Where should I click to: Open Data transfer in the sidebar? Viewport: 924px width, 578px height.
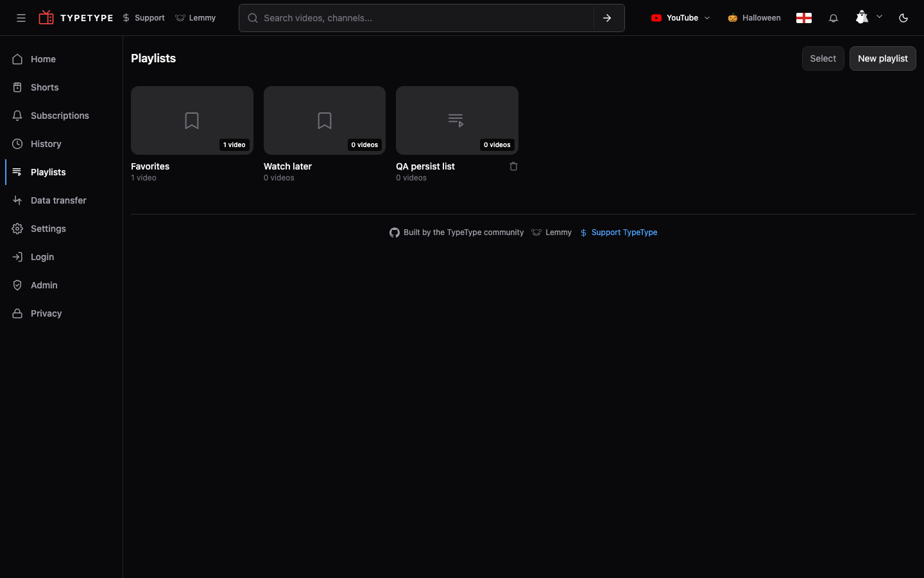[x=61, y=200]
